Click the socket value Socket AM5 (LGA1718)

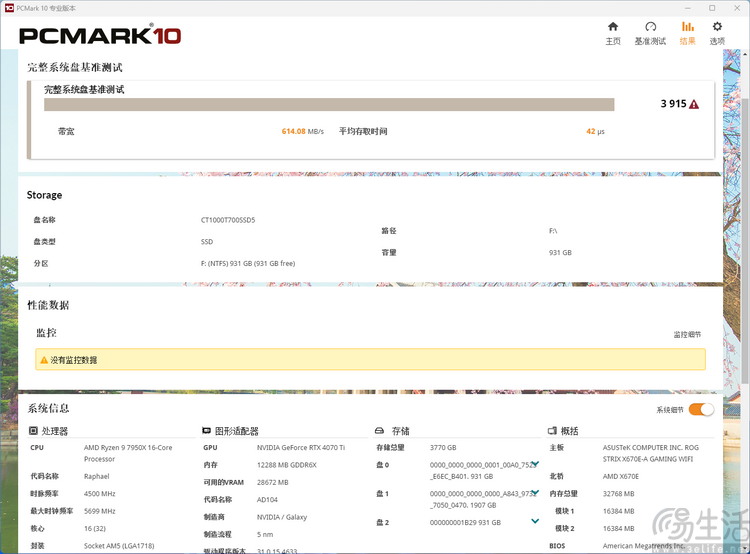click(x=119, y=545)
